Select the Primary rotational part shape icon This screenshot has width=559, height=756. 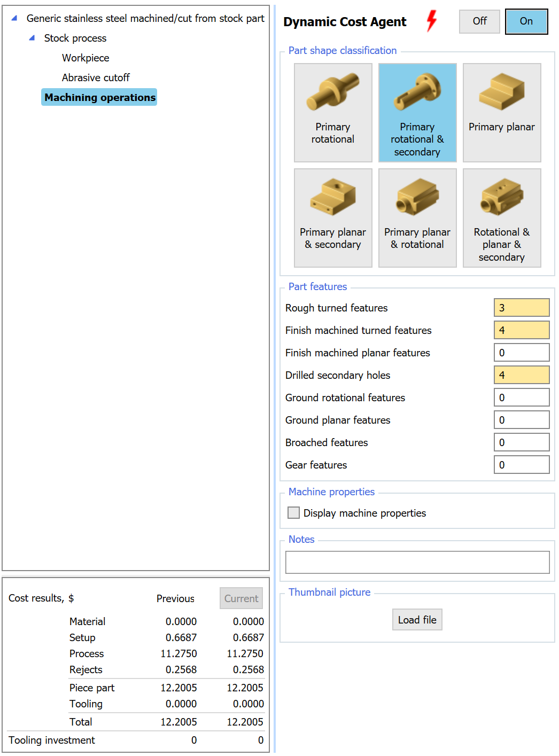[x=332, y=112]
